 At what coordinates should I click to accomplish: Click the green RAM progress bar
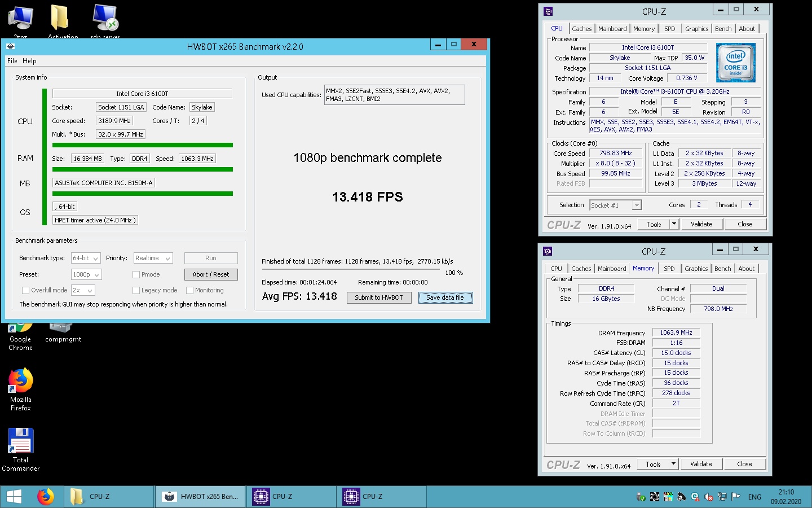click(x=142, y=169)
